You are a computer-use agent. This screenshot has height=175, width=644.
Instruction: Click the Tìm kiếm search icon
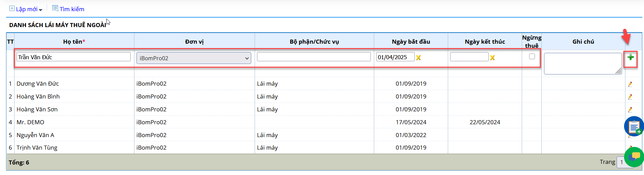pyautogui.click(x=55, y=8)
